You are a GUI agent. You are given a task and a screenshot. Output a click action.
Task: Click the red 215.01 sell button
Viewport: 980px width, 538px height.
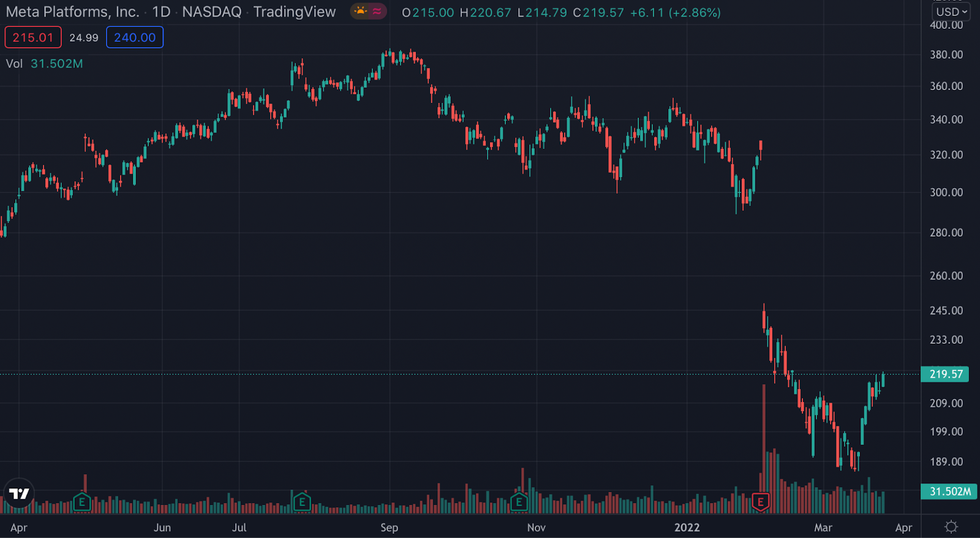tap(33, 37)
